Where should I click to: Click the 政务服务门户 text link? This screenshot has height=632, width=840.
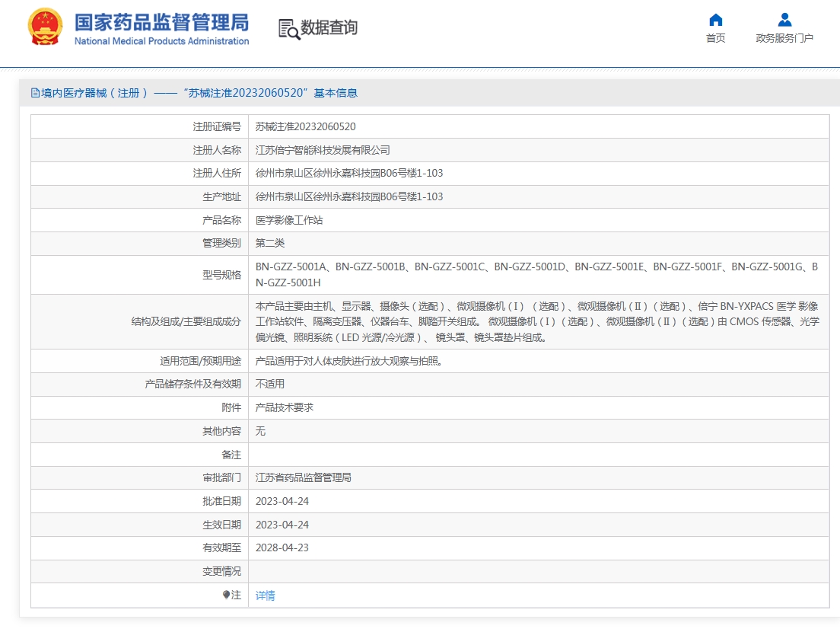click(784, 38)
